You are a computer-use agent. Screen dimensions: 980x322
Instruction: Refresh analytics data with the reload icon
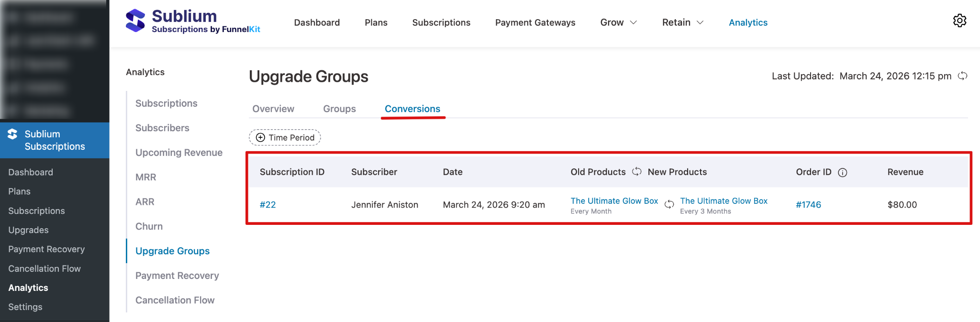pyautogui.click(x=962, y=76)
